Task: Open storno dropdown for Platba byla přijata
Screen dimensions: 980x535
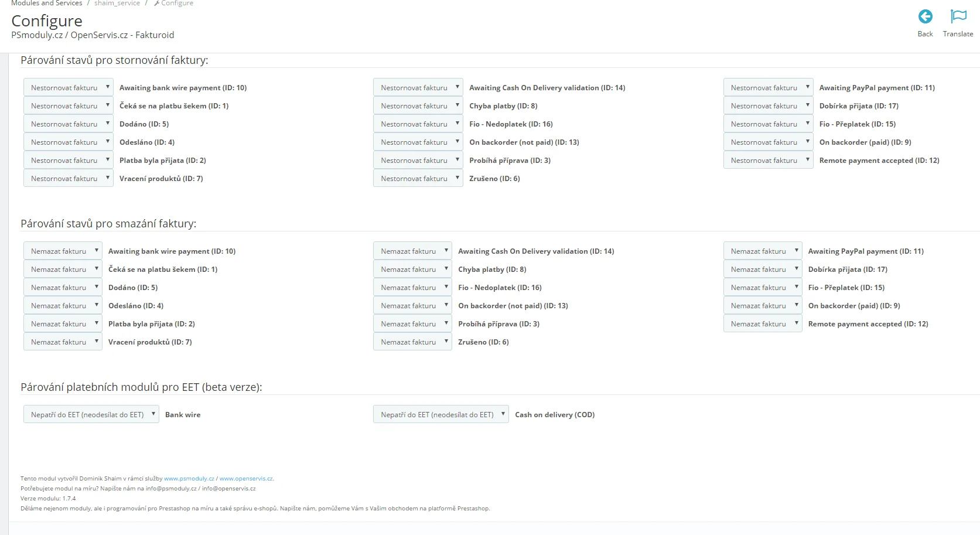Action: [68, 161]
